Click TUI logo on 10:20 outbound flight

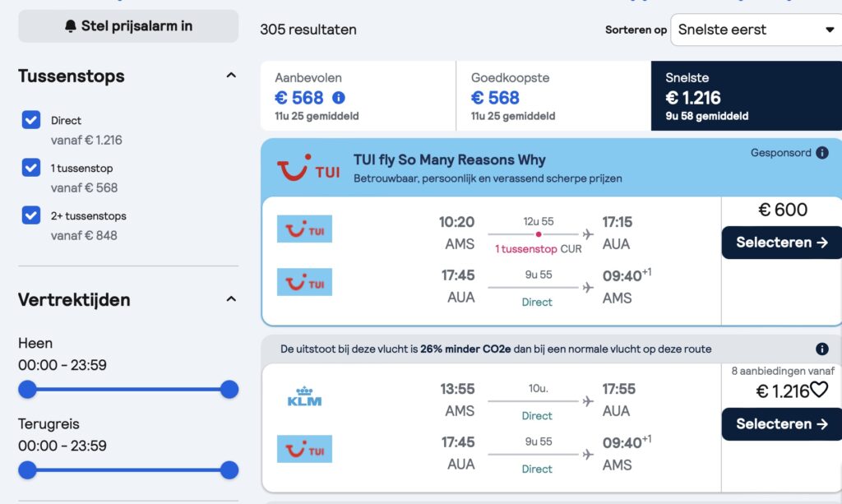[304, 229]
